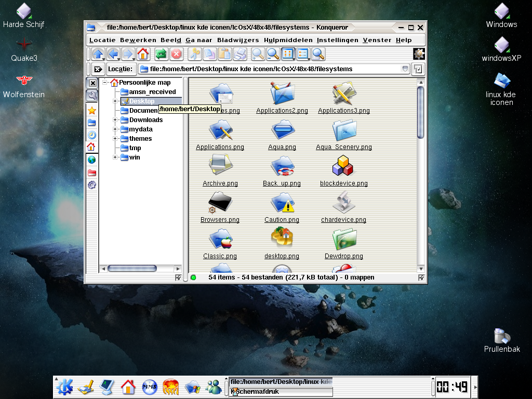532x399 pixels.
Task: Open the Bewerken menu
Action: (138, 40)
